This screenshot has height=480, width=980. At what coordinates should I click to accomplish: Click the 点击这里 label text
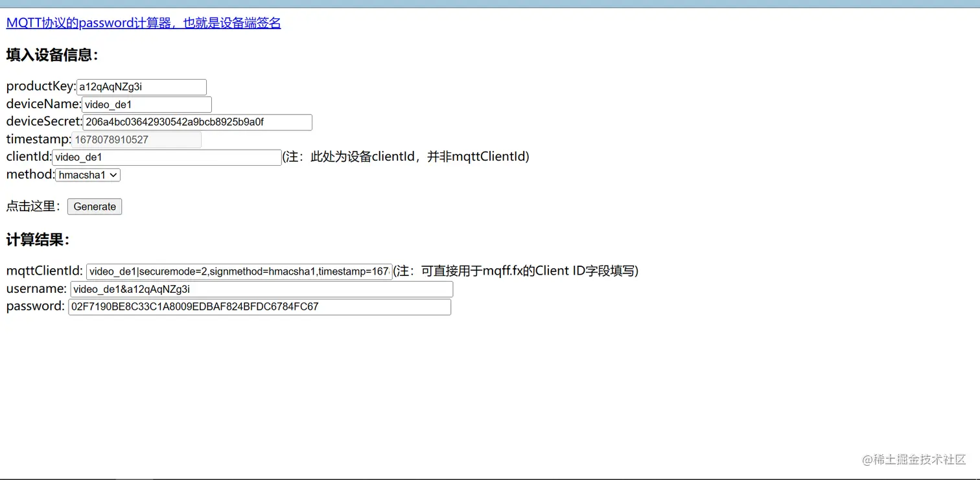point(35,207)
